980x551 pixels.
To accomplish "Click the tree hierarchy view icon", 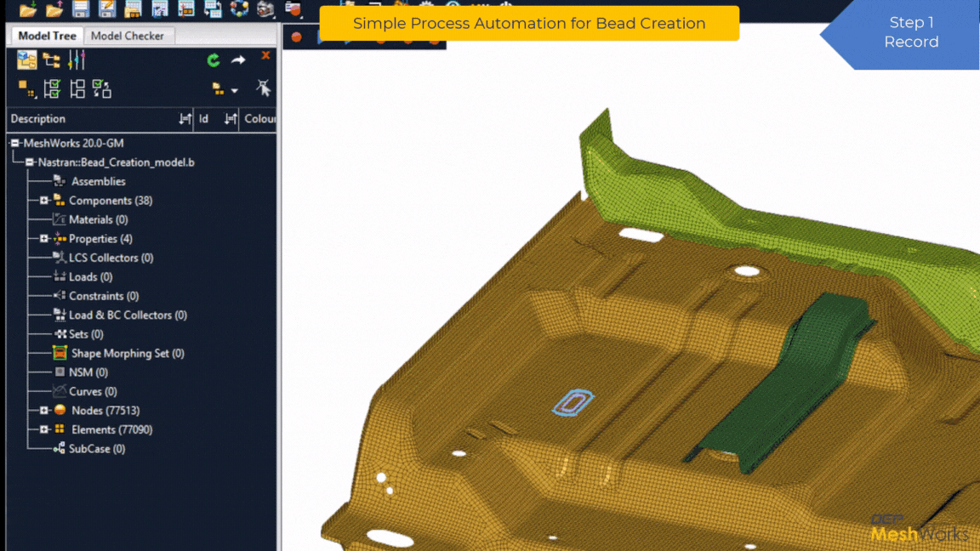I will 52,60.
